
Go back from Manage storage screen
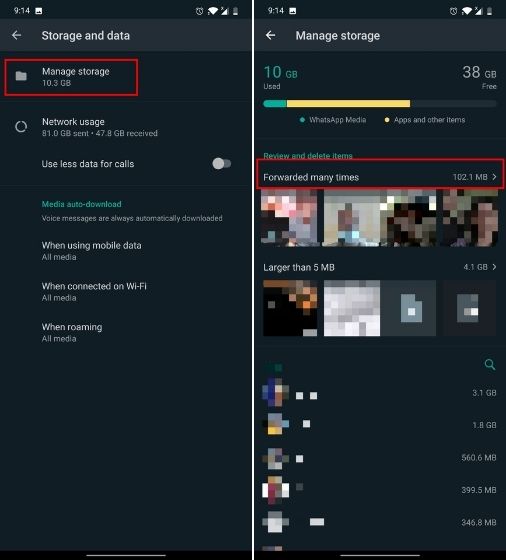click(x=270, y=35)
